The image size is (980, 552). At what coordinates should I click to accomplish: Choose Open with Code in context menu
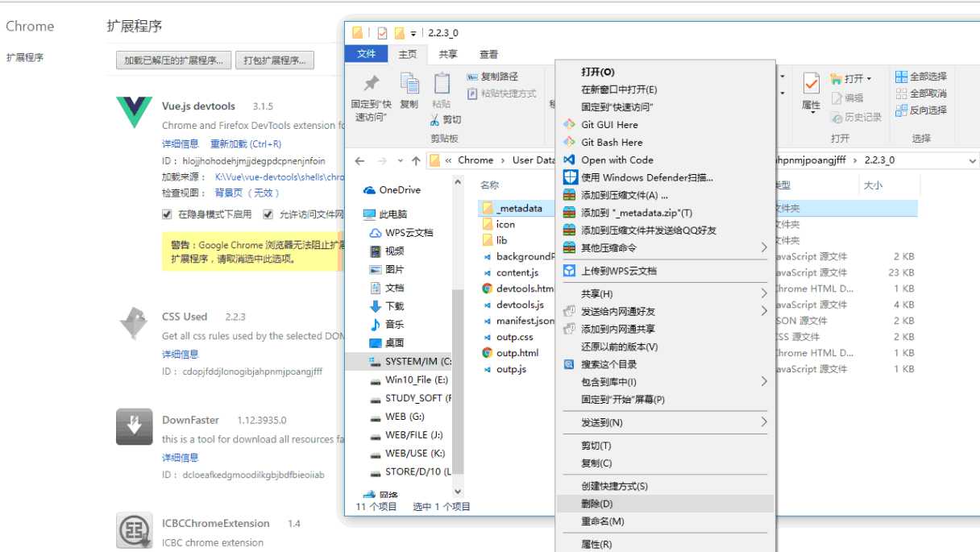coord(617,160)
